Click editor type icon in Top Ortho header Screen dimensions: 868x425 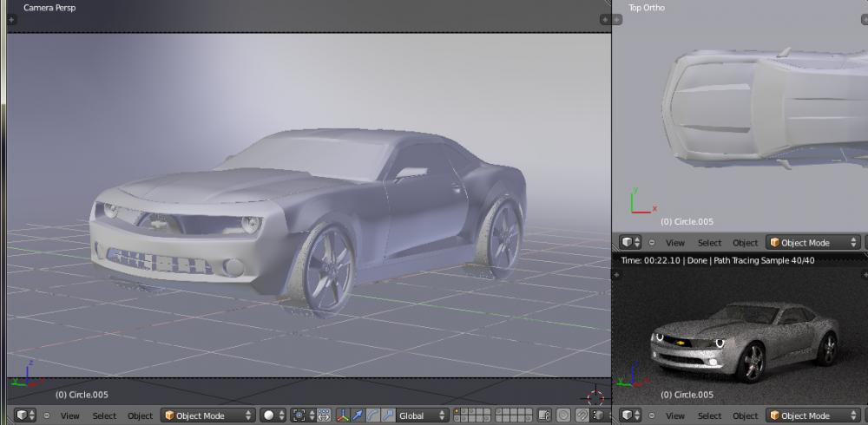[x=630, y=243]
